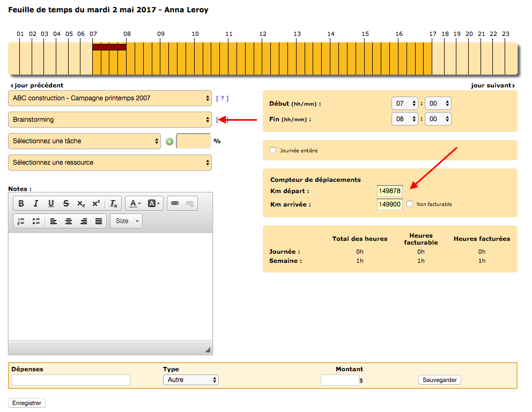This screenshot has height=412, width=532.
Task: Enable the Non facturable checkbox
Action: tap(410, 204)
